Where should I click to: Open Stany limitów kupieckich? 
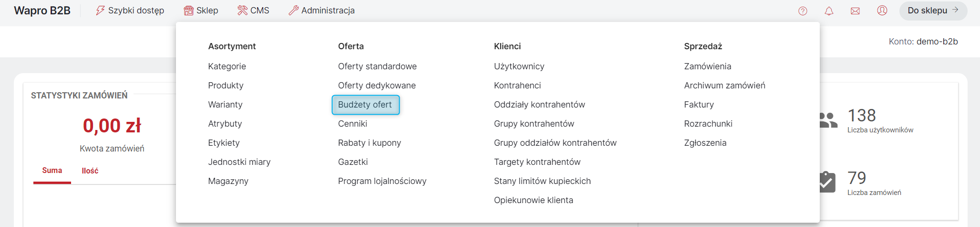[542, 181]
